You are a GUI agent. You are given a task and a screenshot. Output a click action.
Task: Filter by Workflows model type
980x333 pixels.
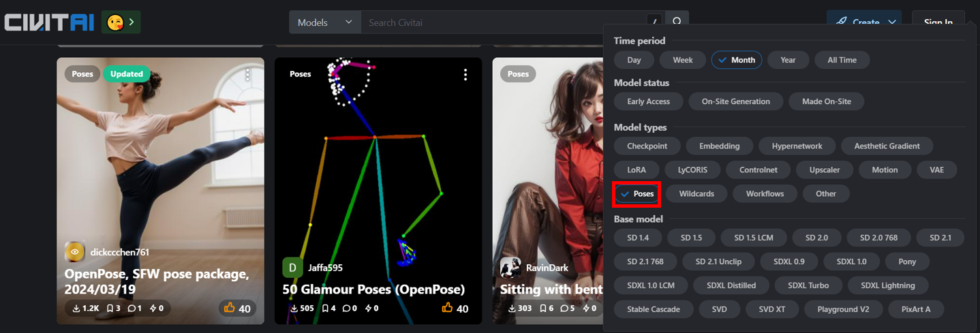(x=765, y=194)
